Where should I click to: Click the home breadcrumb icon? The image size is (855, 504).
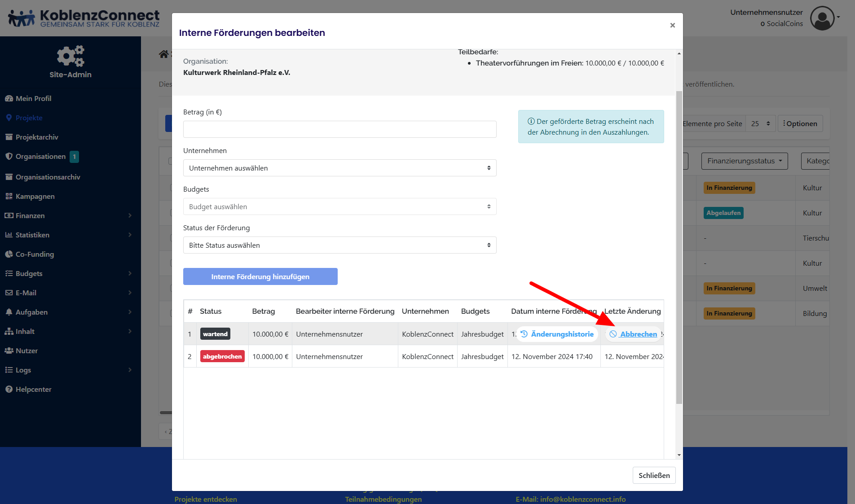[x=163, y=54]
